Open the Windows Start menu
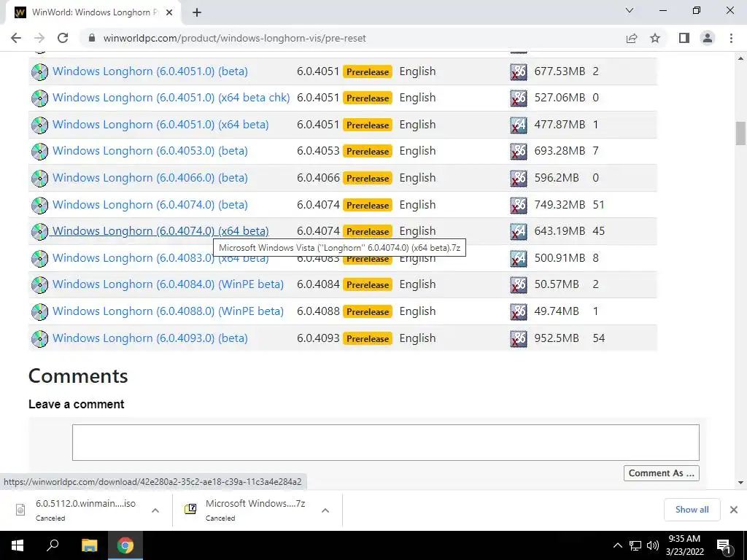The height and width of the screenshot is (560, 747). pos(18,545)
